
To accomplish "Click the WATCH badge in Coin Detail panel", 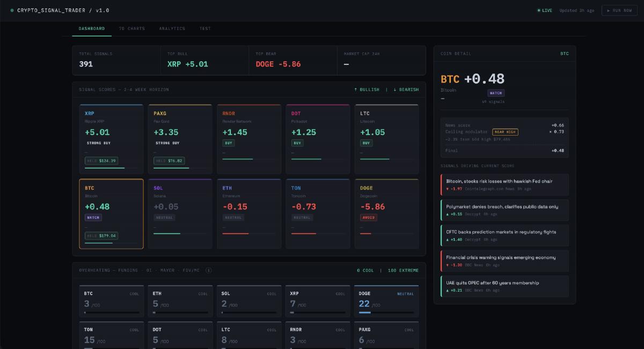I will (496, 93).
